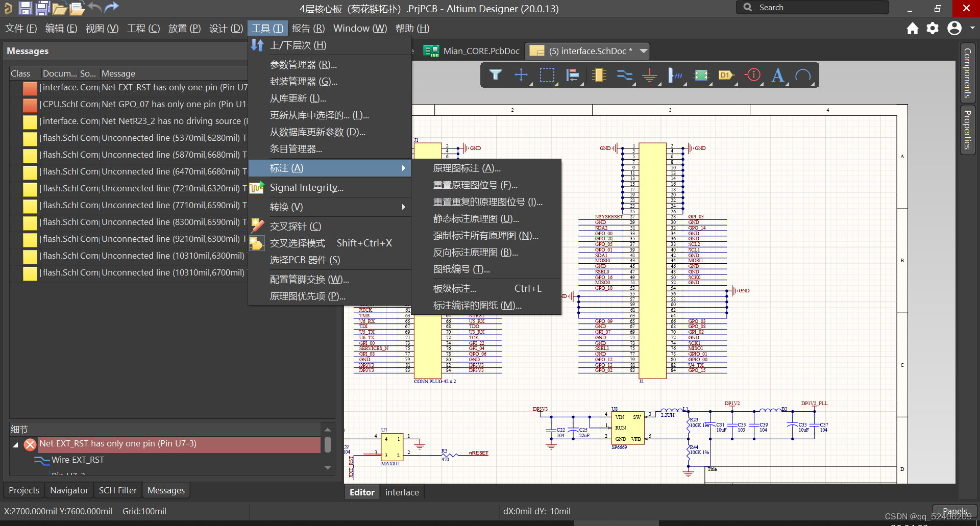This screenshot has height=526, width=980.
Task: Open Altium Designer settings gear
Action: [x=933, y=29]
